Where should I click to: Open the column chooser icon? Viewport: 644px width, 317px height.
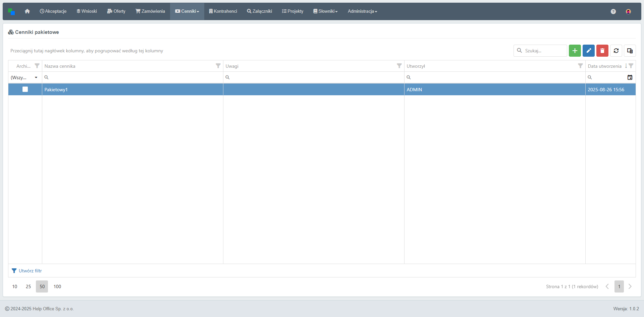[630, 51]
